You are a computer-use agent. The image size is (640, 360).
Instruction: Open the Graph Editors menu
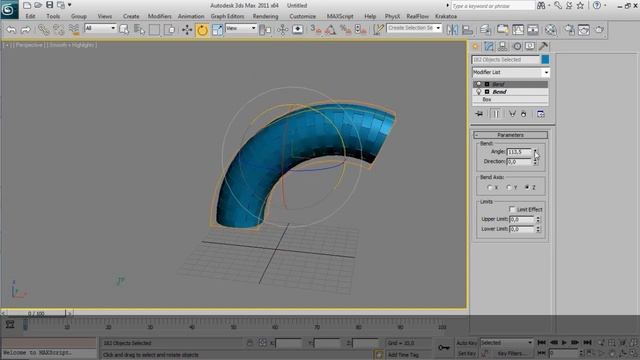(x=227, y=16)
